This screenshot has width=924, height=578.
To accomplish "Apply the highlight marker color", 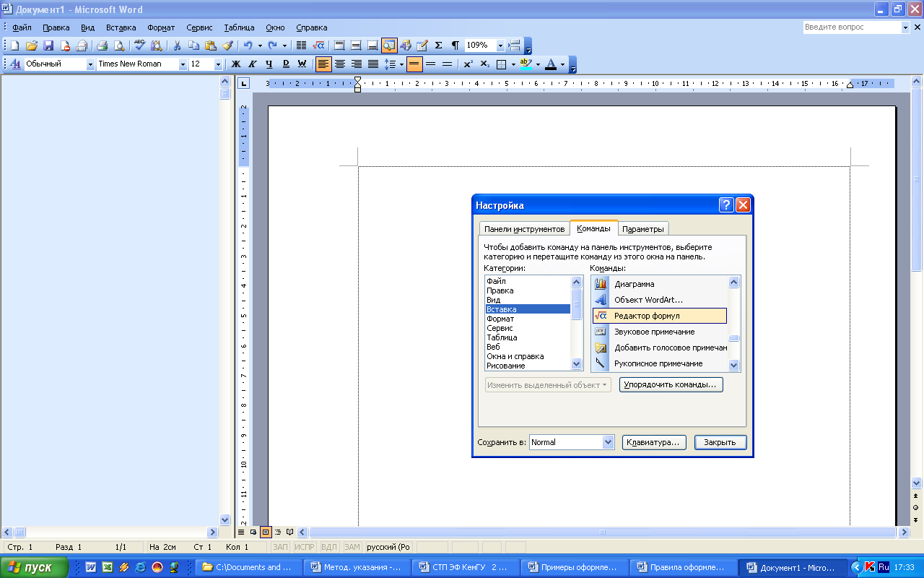I will tap(526, 64).
